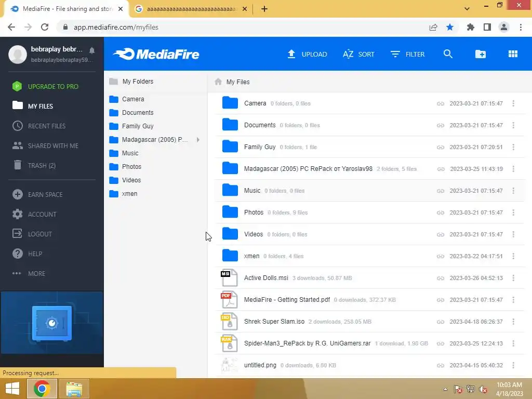Copy share link icon for Camera
The image size is (532, 399).
[x=441, y=103]
